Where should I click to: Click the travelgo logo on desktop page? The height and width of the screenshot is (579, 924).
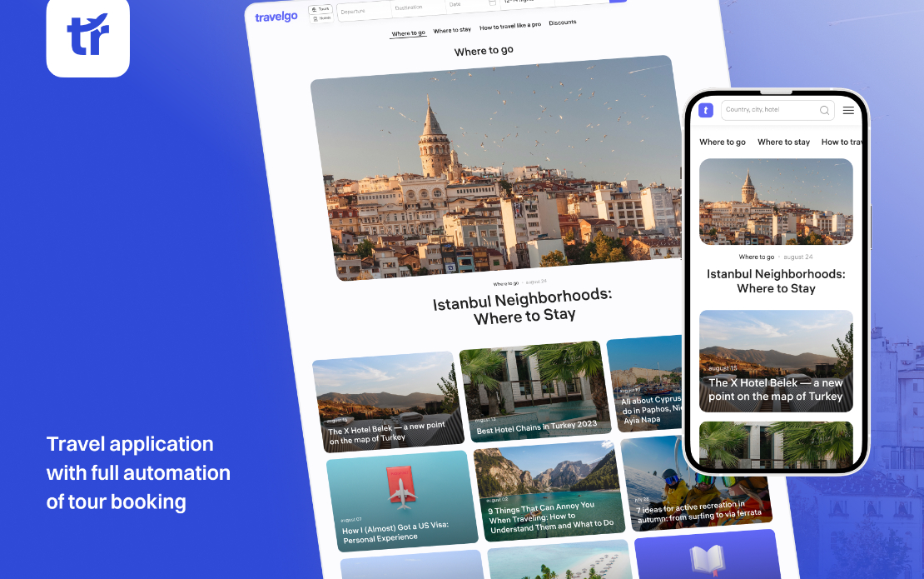pos(276,17)
